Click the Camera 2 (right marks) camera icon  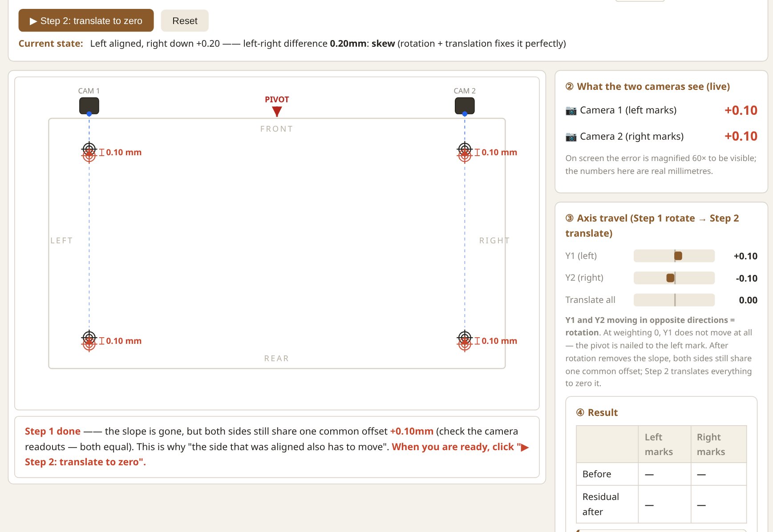point(571,137)
